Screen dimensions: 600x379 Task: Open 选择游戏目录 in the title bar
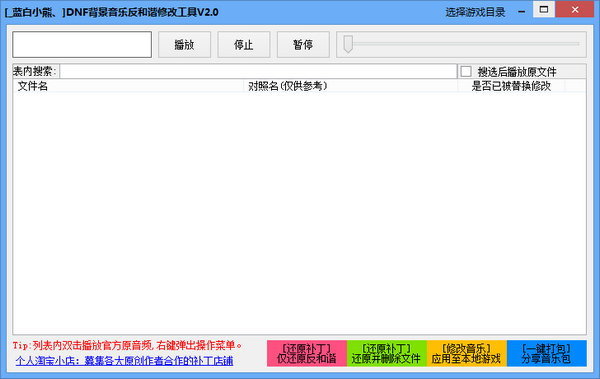(475, 12)
